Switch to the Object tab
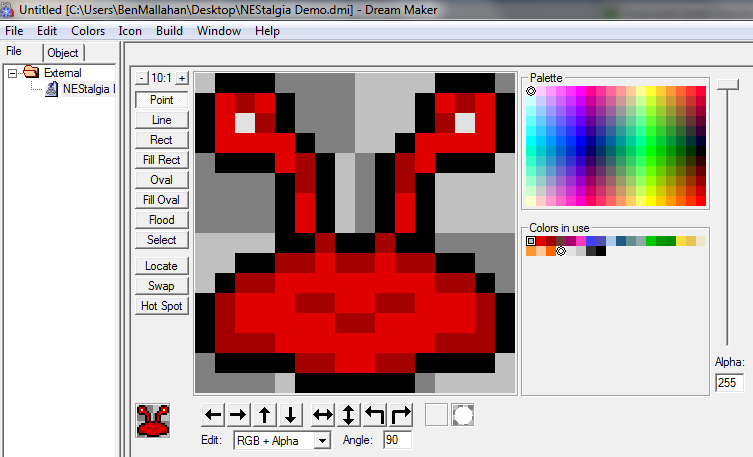Screen dimensions: 753x457 click(63, 53)
